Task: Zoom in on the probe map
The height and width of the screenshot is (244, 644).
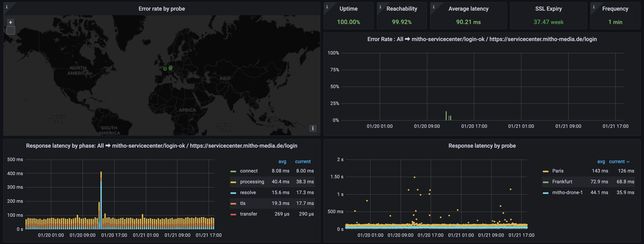Action: tap(10, 22)
